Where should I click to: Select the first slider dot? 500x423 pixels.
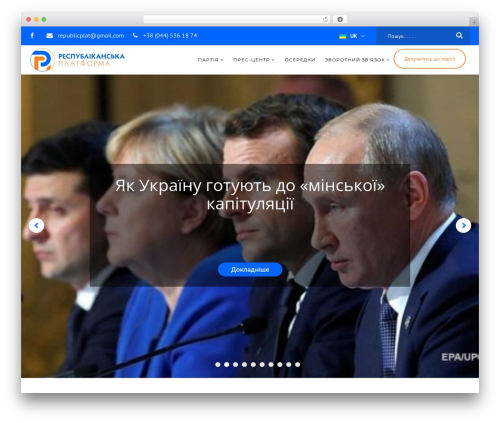218,364
